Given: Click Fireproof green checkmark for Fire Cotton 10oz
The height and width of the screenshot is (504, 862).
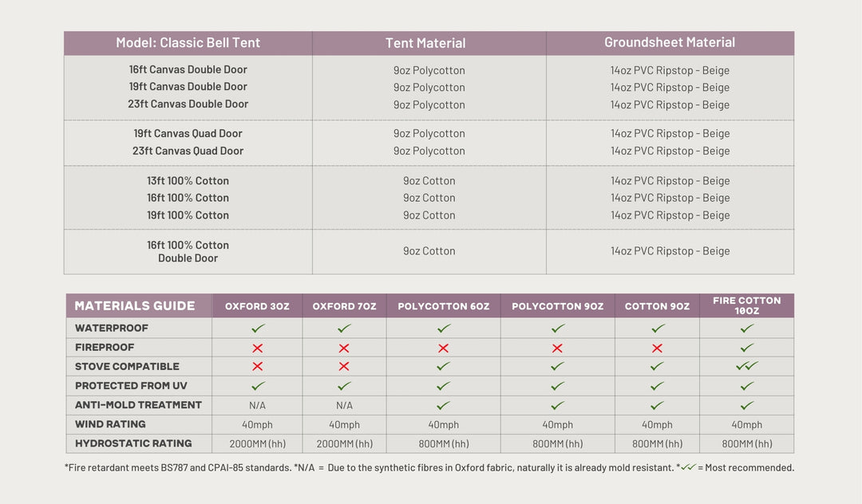Looking at the screenshot, I should [747, 348].
